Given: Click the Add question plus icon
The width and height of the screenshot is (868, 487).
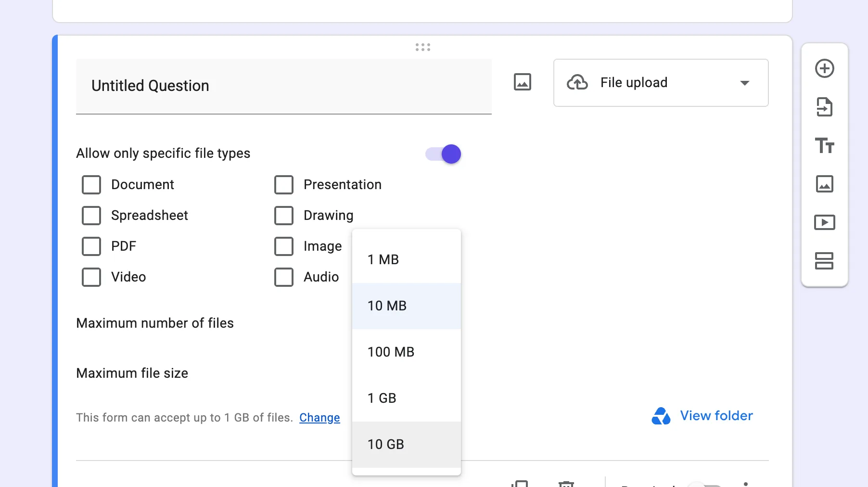Looking at the screenshot, I should [x=824, y=68].
